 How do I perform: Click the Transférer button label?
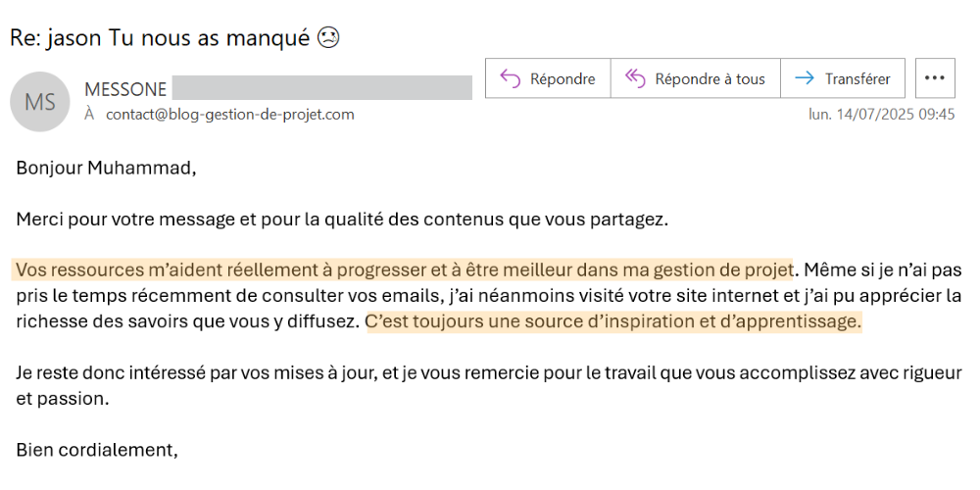(x=857, y=79)
